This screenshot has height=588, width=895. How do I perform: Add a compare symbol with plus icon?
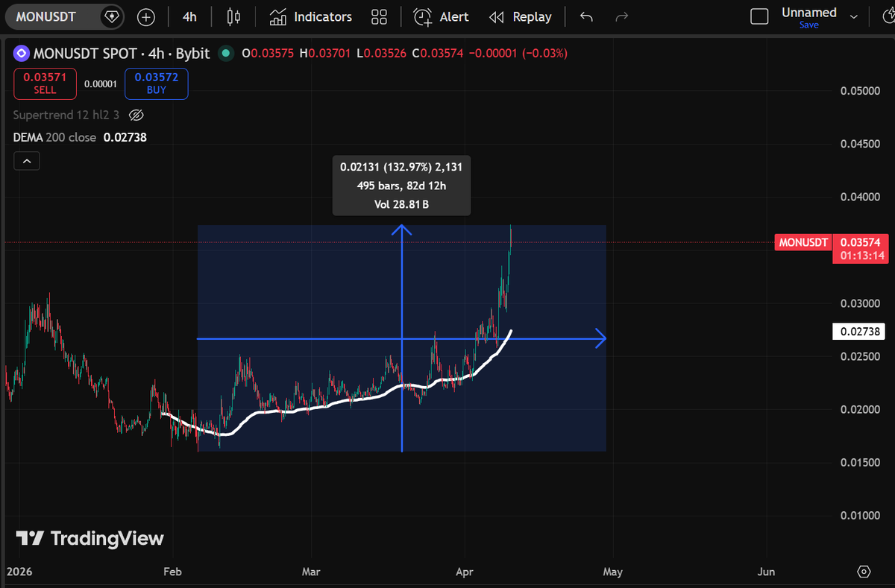pos(146,16)
